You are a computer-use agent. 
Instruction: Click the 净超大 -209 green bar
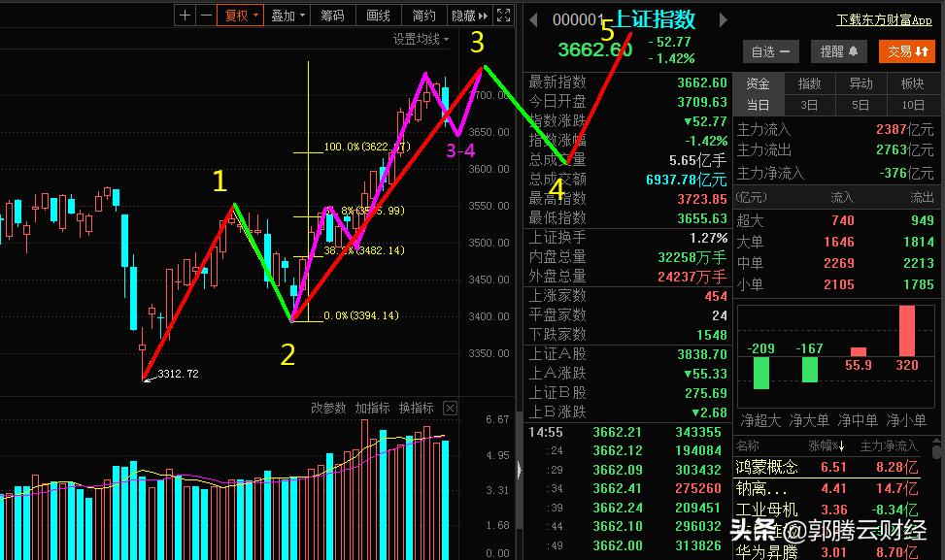761,373
